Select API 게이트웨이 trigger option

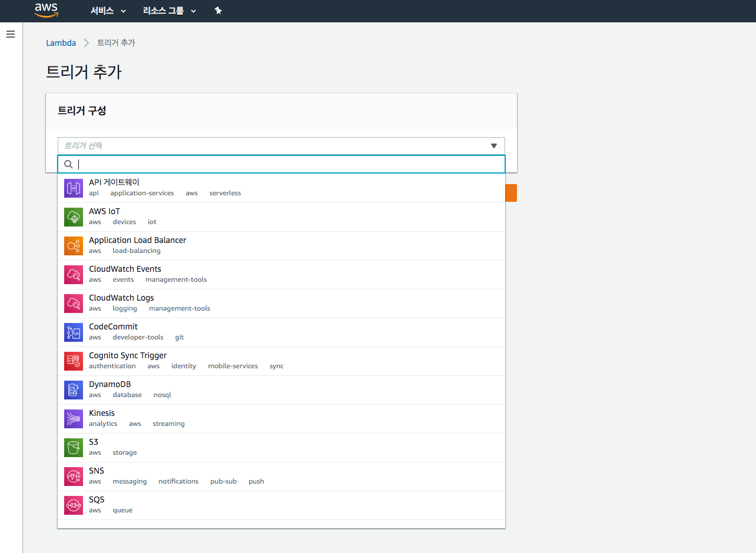(281, 188)
